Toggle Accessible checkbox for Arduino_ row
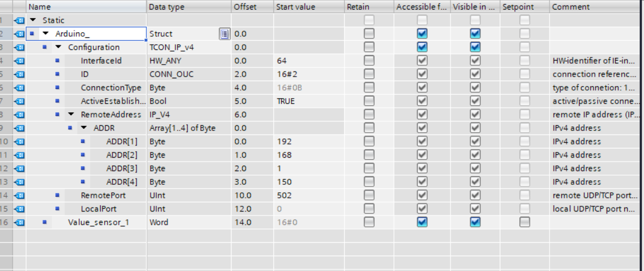Viewport: 644px width, 271px height. tap(422, 33)
